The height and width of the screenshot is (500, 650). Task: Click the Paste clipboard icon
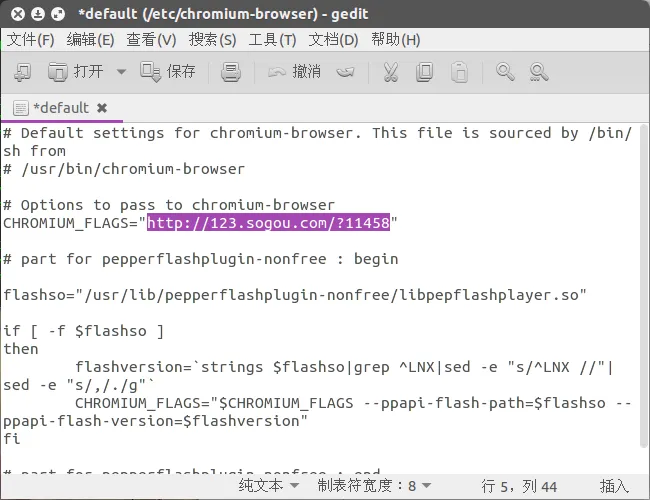tap(459, 72)
